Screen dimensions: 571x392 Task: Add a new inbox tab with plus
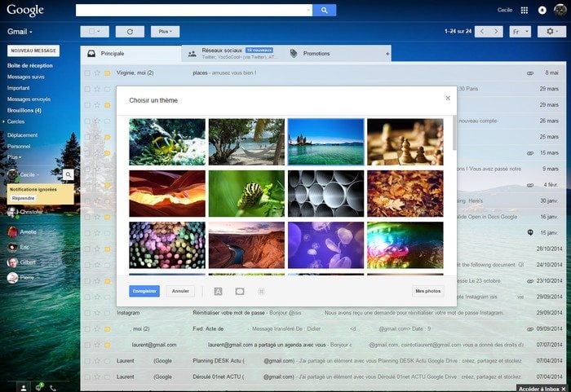(x=387, y=54)
